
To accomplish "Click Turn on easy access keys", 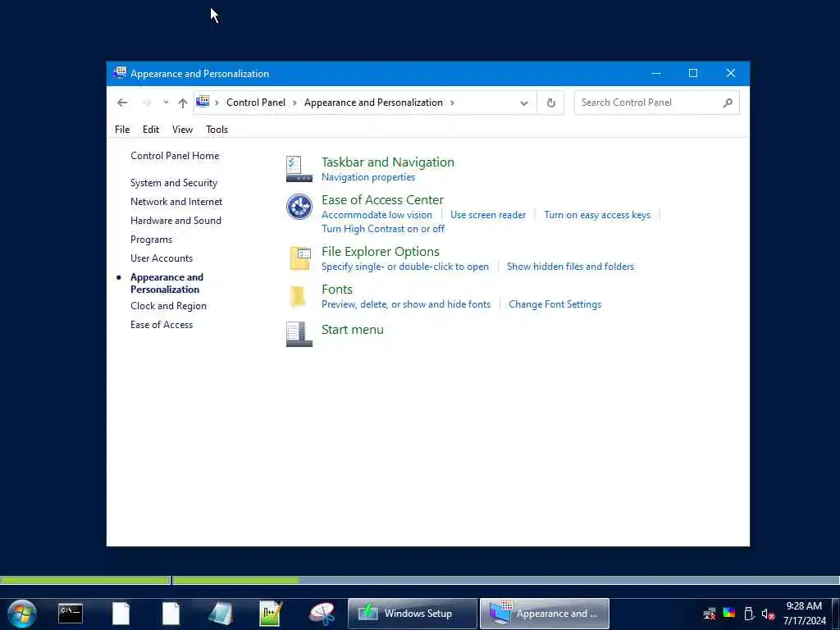I will pos(597,215).
